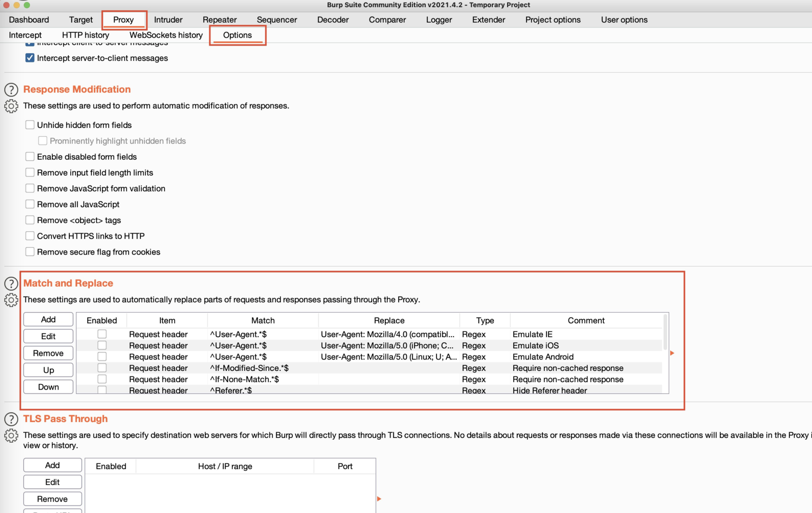Add a TLS Pass Through entry

tap(52, 465)
